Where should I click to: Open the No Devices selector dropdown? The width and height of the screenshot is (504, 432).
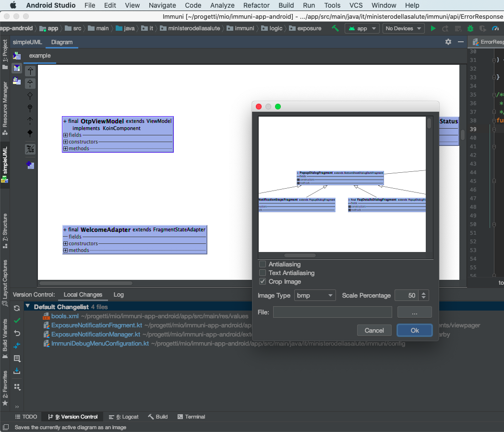coord(403,28)
